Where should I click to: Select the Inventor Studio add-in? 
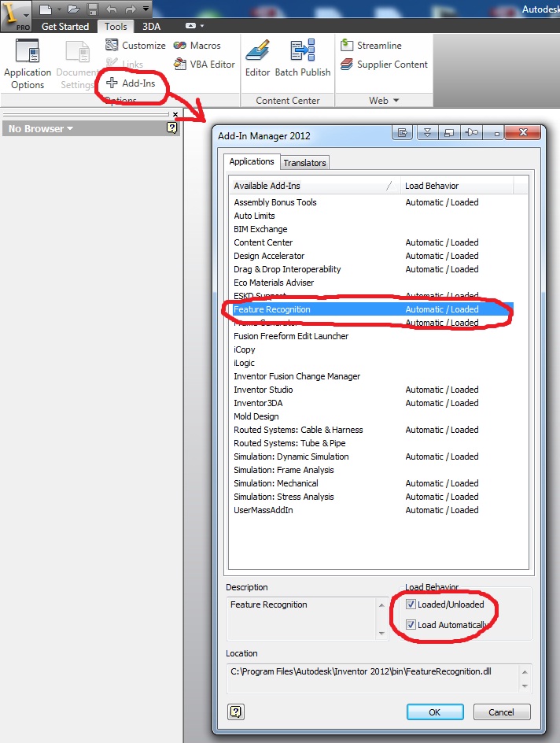click(x=373, y=390)
